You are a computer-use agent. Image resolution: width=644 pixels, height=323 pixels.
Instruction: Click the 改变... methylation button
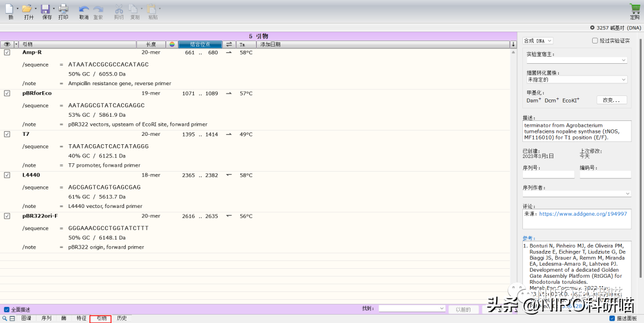click(611, 100)
